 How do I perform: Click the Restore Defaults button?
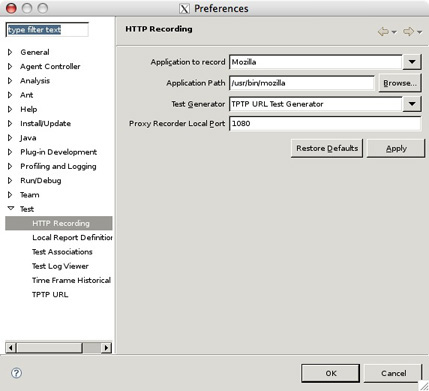pos(327,148)
